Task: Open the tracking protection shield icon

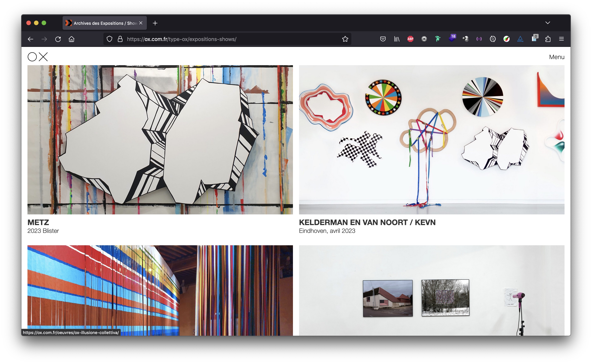Action: click(109, 39)
